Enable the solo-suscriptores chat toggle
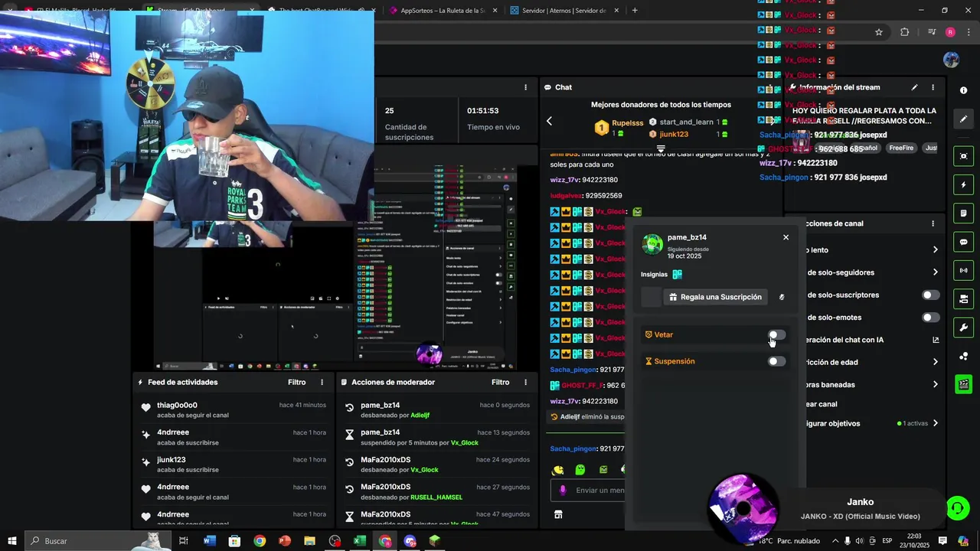 click(930, 295)
